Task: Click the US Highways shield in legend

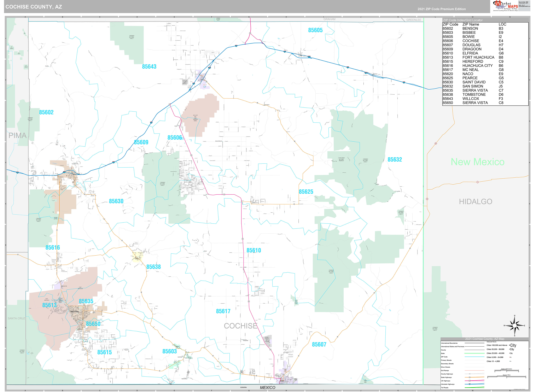Action: tap(469, 381)
